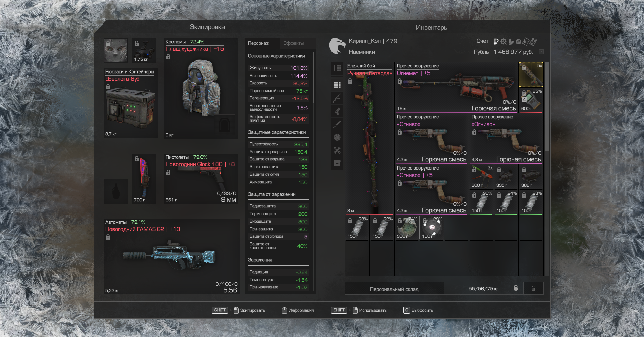
Task: Select the bullets currency icon
Action: 511,42
